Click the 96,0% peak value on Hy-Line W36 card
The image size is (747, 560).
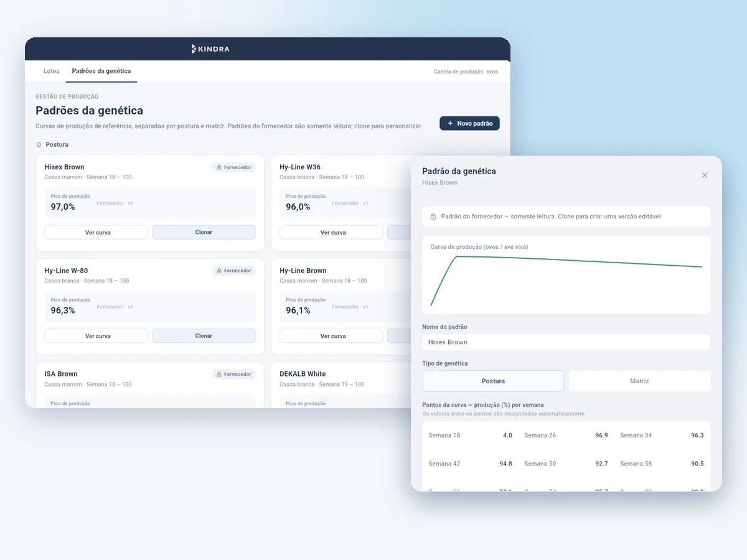pos(298,207)
